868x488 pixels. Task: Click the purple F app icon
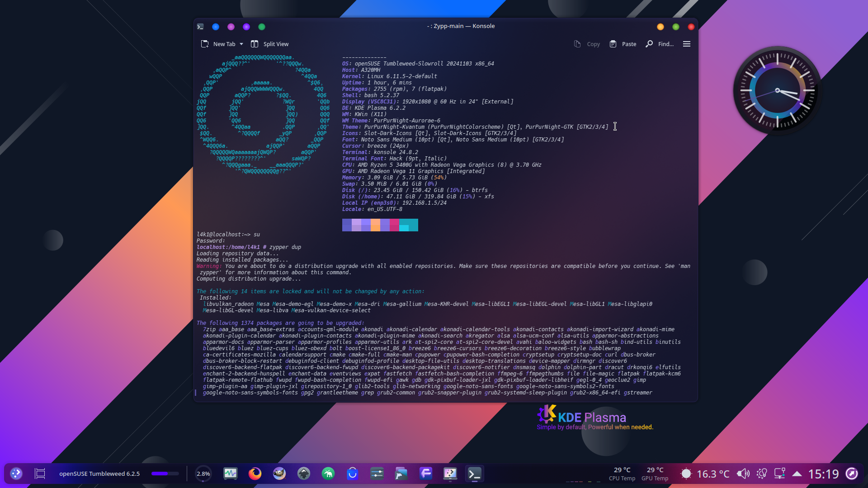click(x=426, y=474)
